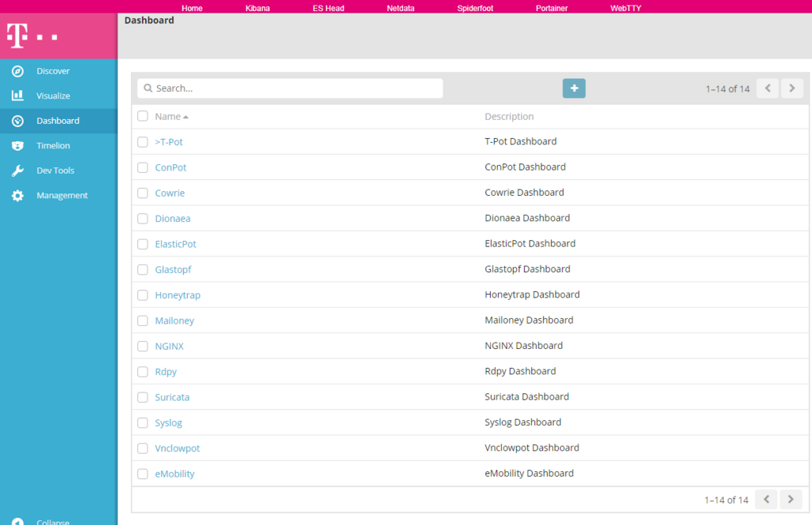The width and height of the screenshot is (812, 525).
Task: Open Portainer from top bar
Action: [552, 8]
